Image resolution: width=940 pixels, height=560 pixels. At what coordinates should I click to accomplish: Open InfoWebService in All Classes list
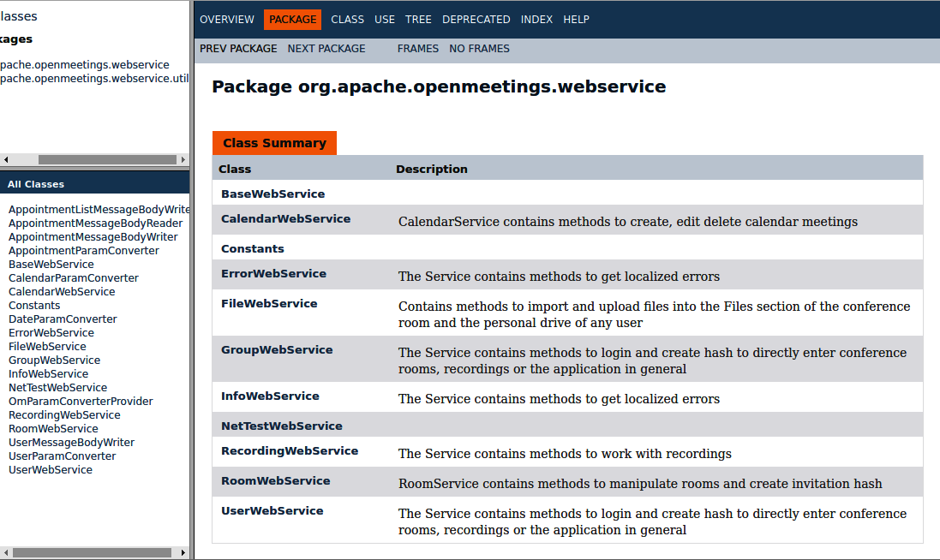point(48,373)
